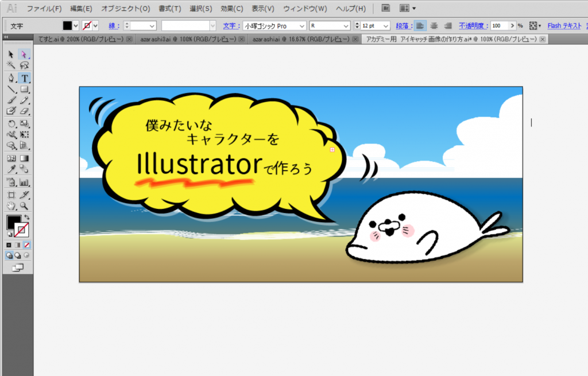Enable Draw Normal mode
Image resolution: width=588 pixels, height=376 pixels.
click(x=9, y=255)
